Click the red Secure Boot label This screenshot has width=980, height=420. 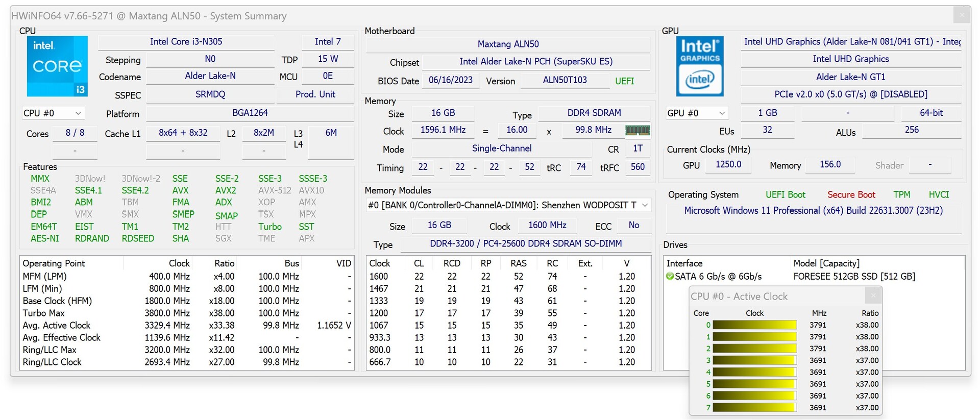click(851, 194)
